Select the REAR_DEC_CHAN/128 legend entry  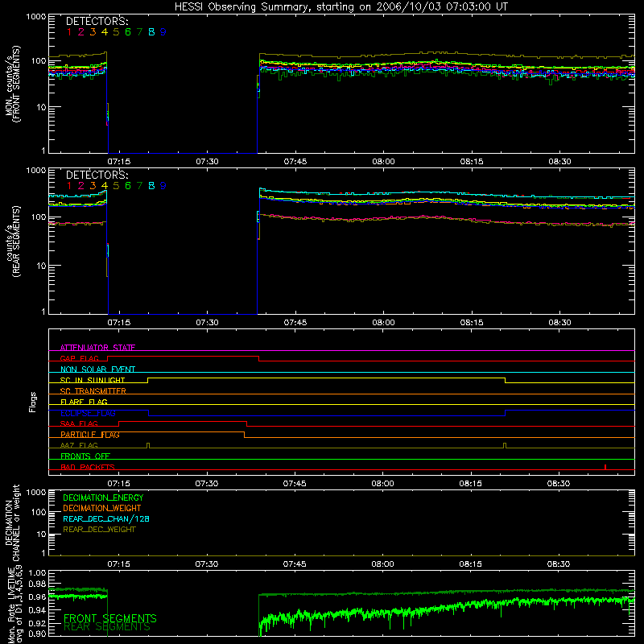tap(106, 518)
